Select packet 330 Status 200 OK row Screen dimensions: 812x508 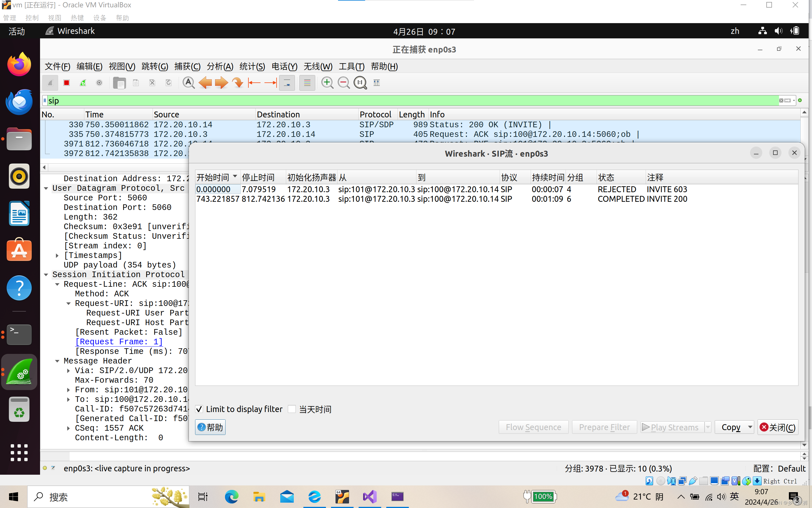(420, 125)
